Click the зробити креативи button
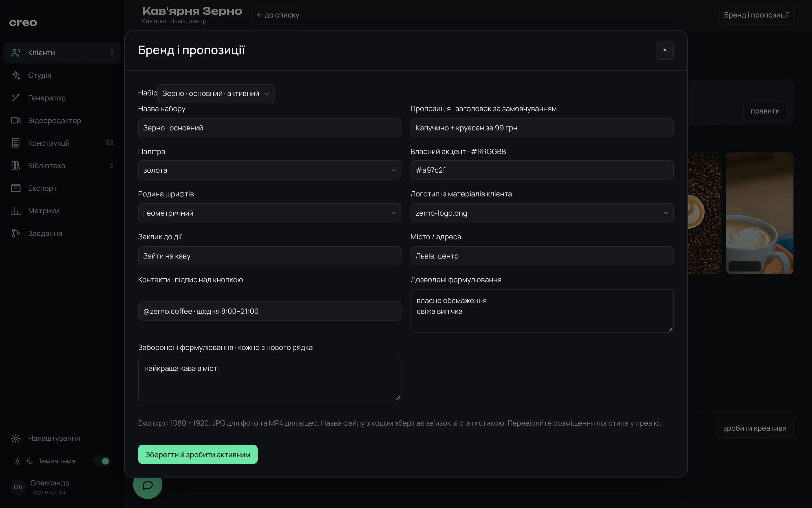This screenshot has height=508, width=812. coord(754,428)
